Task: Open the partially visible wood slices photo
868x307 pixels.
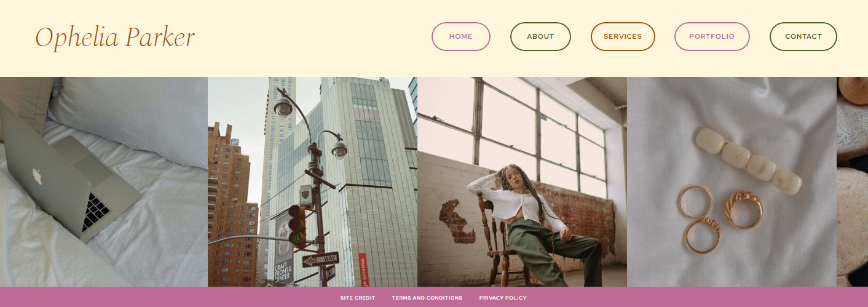Action: point(852,181)
